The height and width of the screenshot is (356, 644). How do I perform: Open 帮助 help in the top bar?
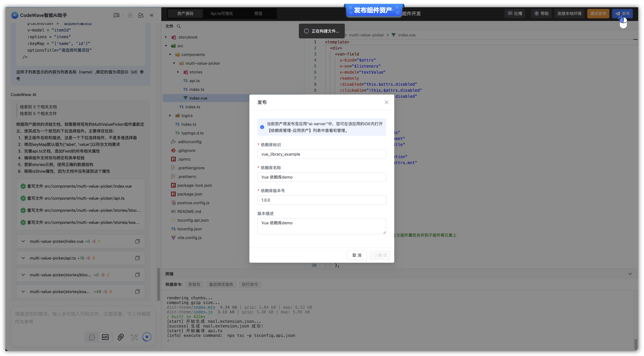(x=541, y=14)
